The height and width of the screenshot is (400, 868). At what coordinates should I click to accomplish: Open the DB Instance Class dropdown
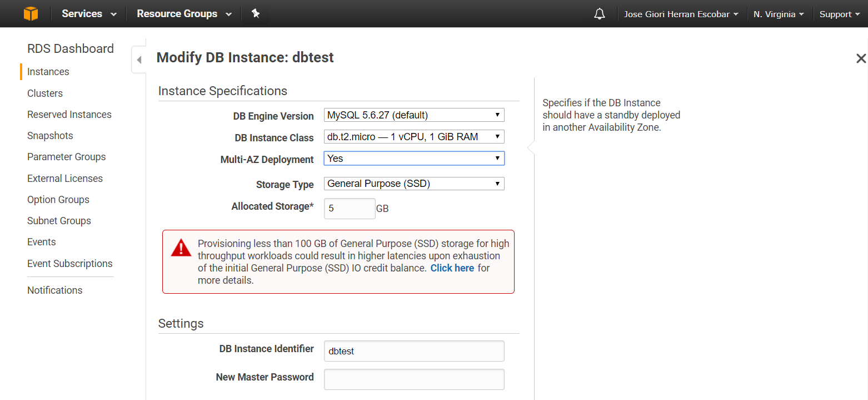(414, 137)
